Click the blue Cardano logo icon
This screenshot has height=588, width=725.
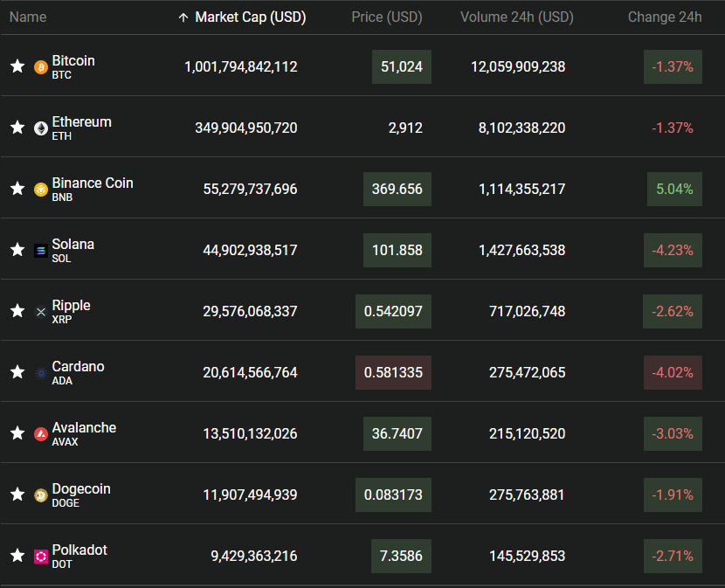41,373
